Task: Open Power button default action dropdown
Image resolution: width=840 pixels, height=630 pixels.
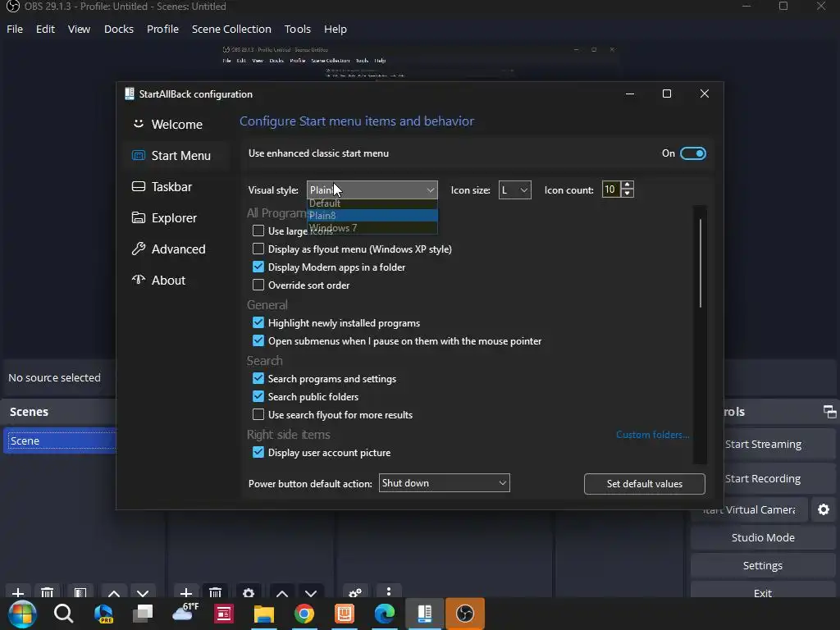Action: point(444,483)
